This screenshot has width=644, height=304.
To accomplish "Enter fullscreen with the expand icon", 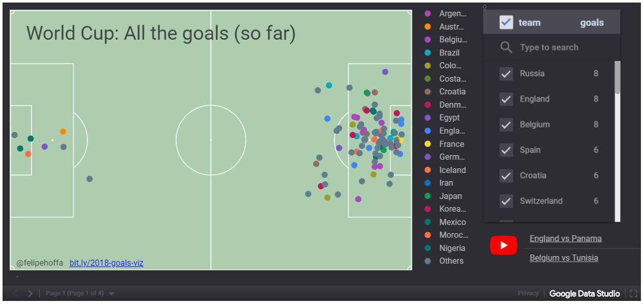I will [634, 293].
